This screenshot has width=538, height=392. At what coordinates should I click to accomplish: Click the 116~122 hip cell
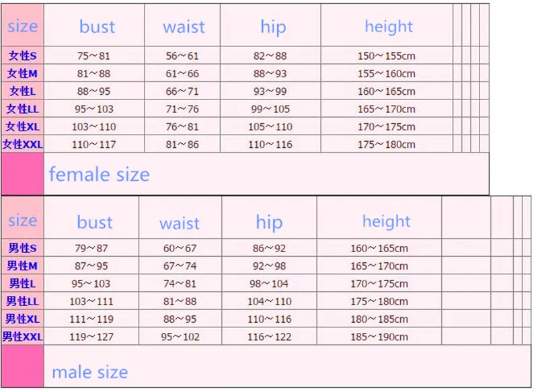(270, 336)
